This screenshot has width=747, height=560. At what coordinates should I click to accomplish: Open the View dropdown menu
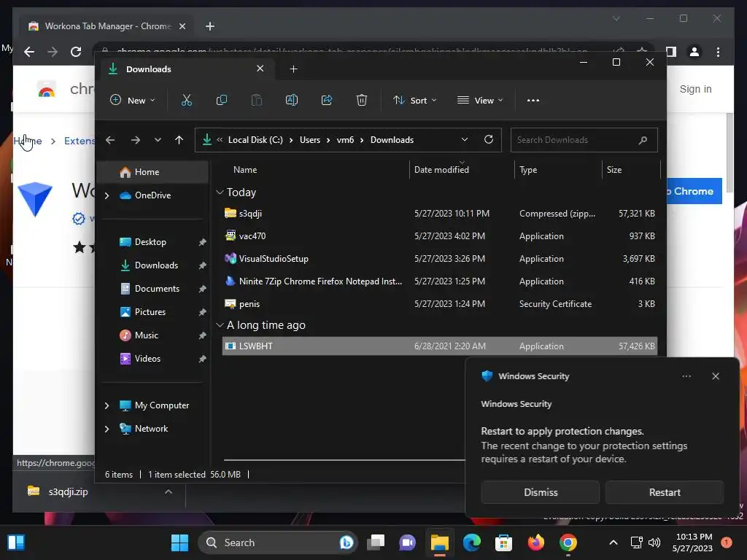click(480, 101)
